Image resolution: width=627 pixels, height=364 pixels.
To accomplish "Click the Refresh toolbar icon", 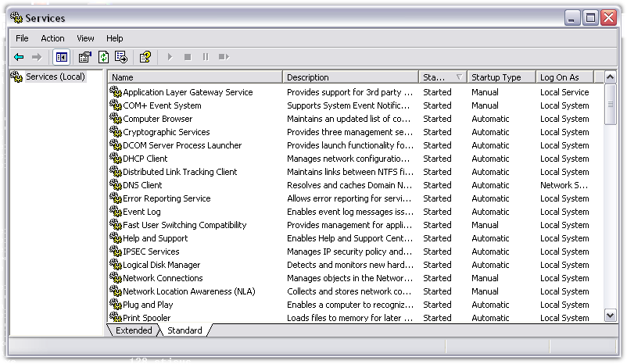I will (103, 57).
